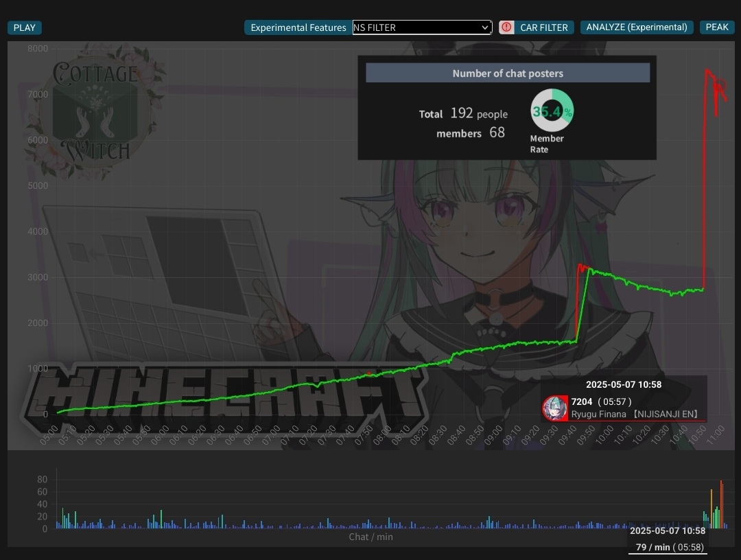The image size is (741, 560).
Task: Click the 05:00 time axis label
Action: pyautogui.click(x=49, y=435)
